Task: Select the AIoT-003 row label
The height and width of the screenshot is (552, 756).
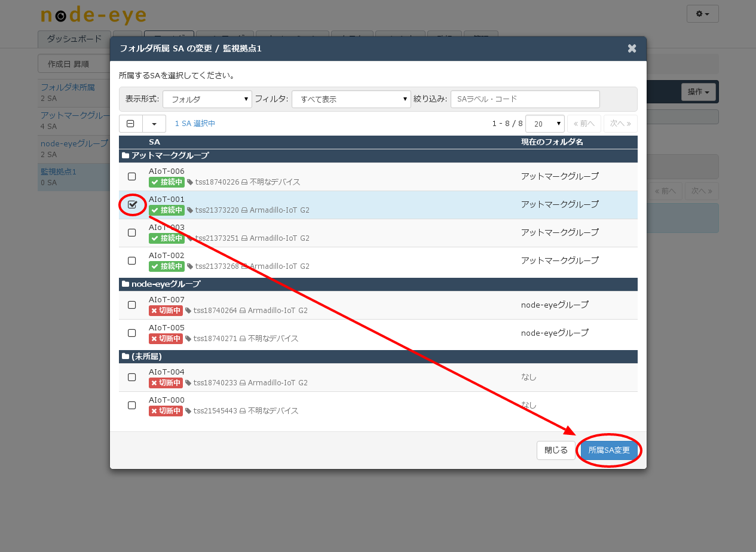Action: (x=167, y=228)
